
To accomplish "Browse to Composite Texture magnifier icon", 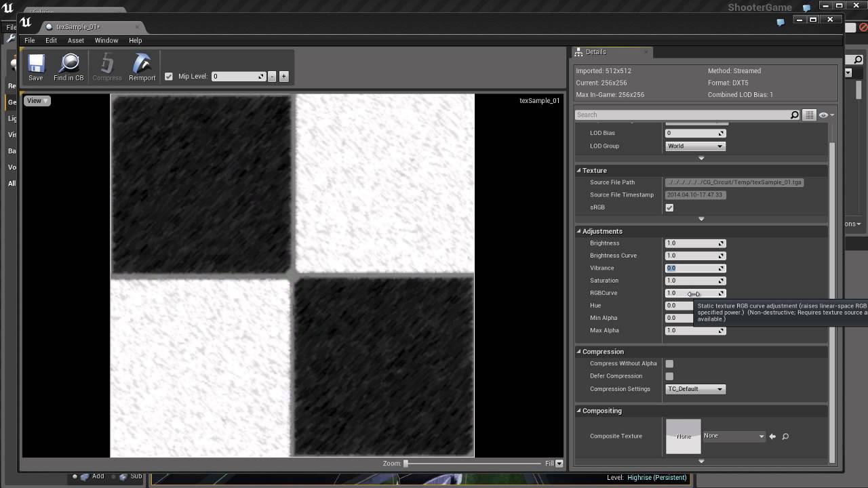I will pyautogui.click(x=785, y=436).
